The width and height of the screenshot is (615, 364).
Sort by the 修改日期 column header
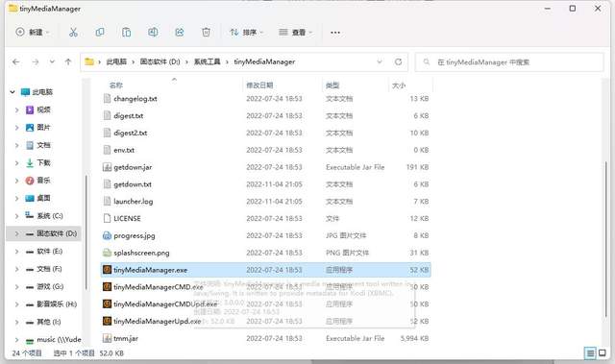click(259, 85)
